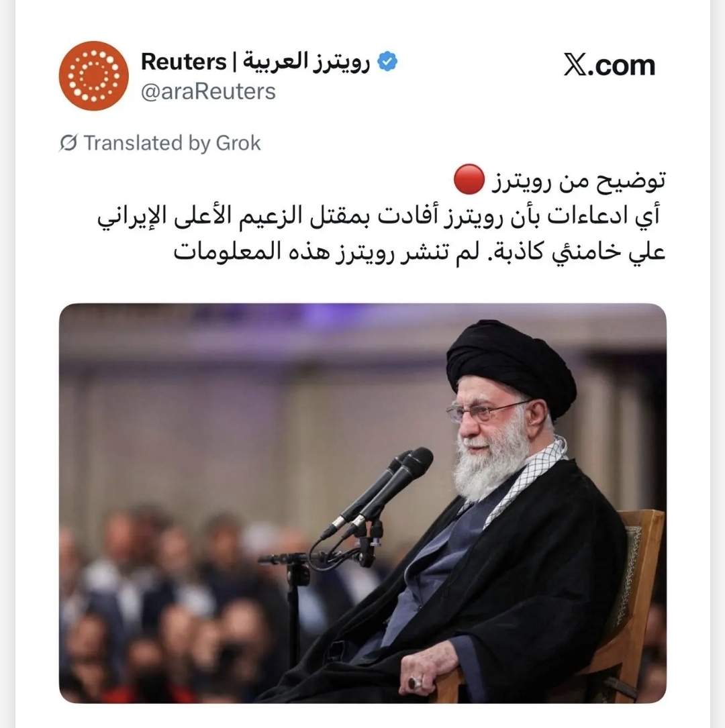
Task: Open the orange Reuters profile avatar
Action: (x=94, y=76)
